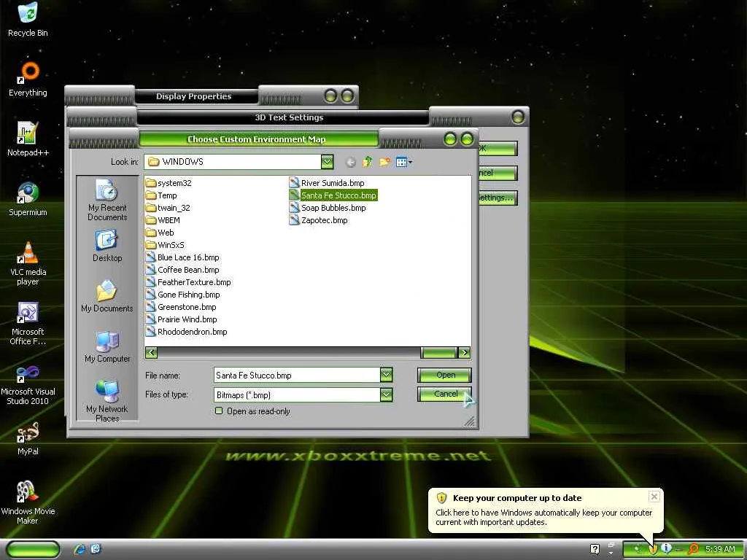The height and width of the screenshot is (560, 747).
Task: Select the Web folder
Action: pyautogui.click(x=160, y=233)
